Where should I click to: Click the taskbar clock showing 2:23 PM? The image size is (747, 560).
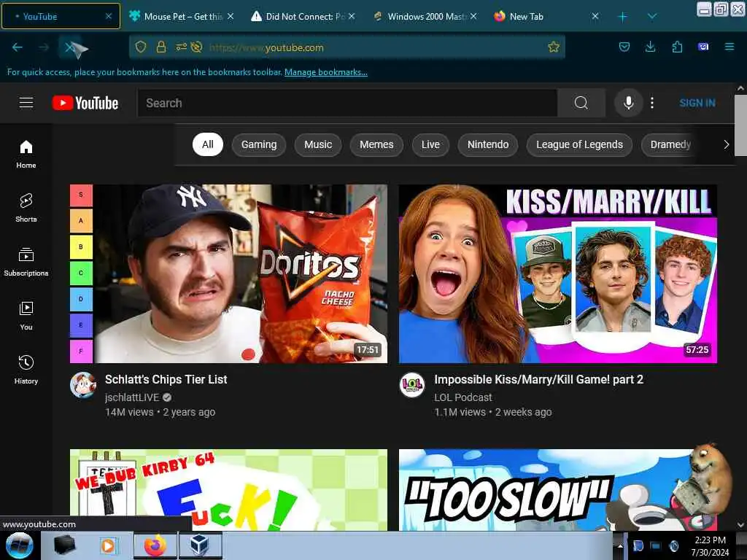pyautogui.click(x=710, y=545)
